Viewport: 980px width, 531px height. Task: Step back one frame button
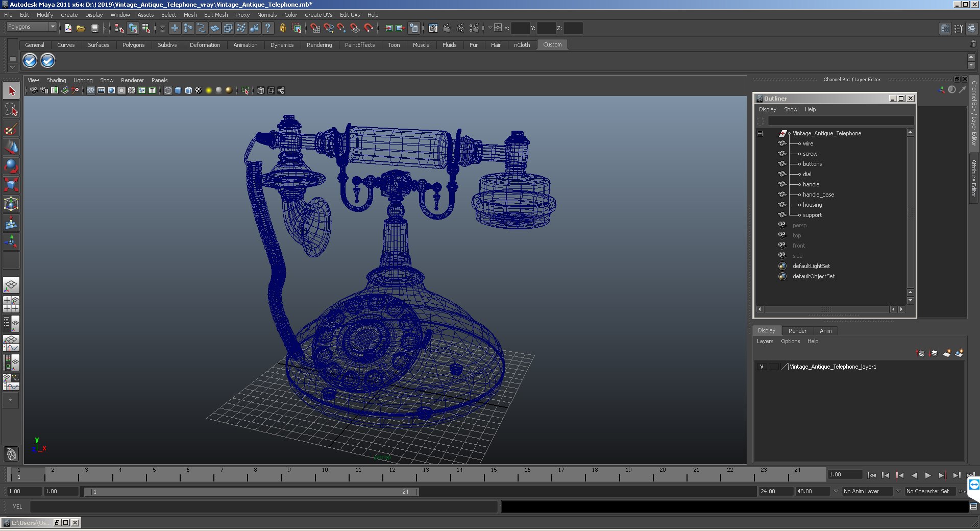click(x=886, y=475)
